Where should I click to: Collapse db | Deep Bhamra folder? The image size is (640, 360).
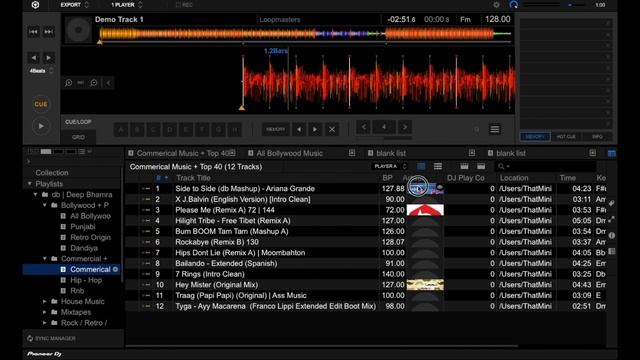[36, 195]
